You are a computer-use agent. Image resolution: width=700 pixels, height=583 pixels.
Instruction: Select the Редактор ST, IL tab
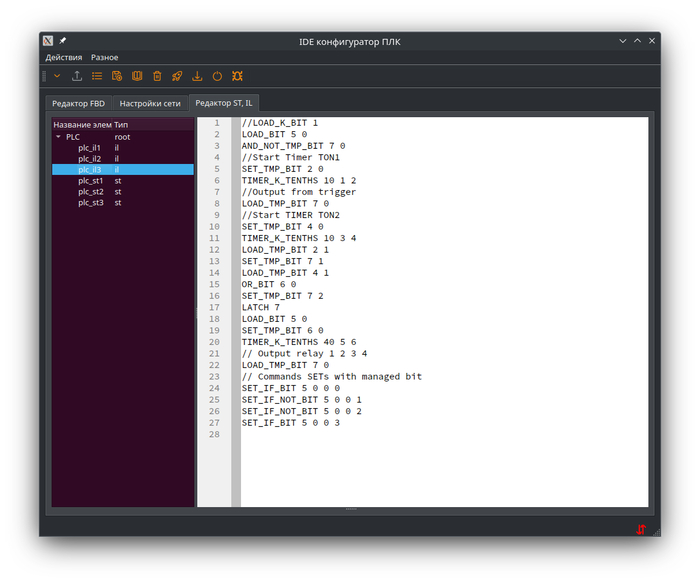[224, 103]
